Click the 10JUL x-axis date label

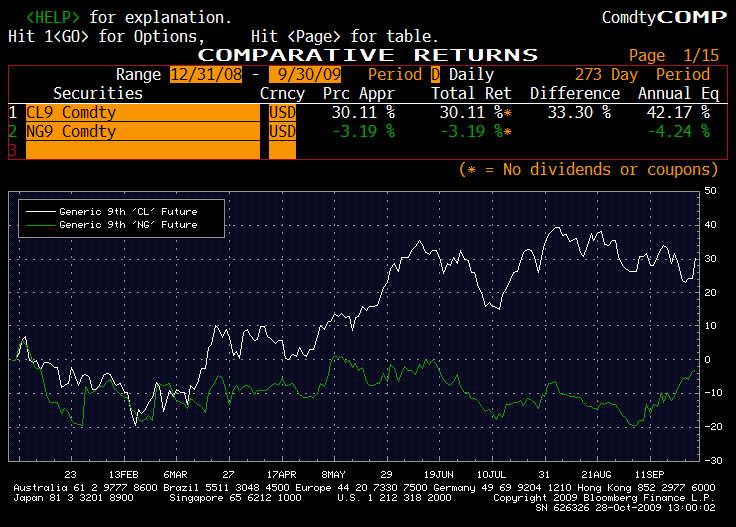pos(491,474)
